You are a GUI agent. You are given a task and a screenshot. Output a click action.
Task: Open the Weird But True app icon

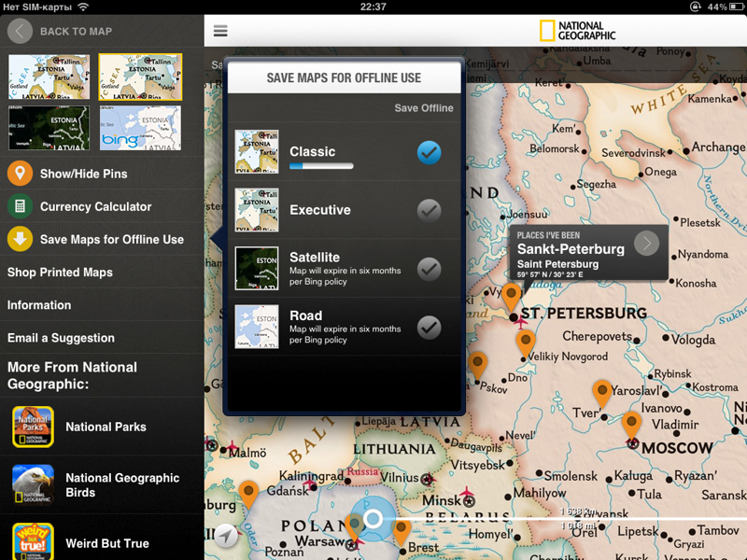[33, 541]
